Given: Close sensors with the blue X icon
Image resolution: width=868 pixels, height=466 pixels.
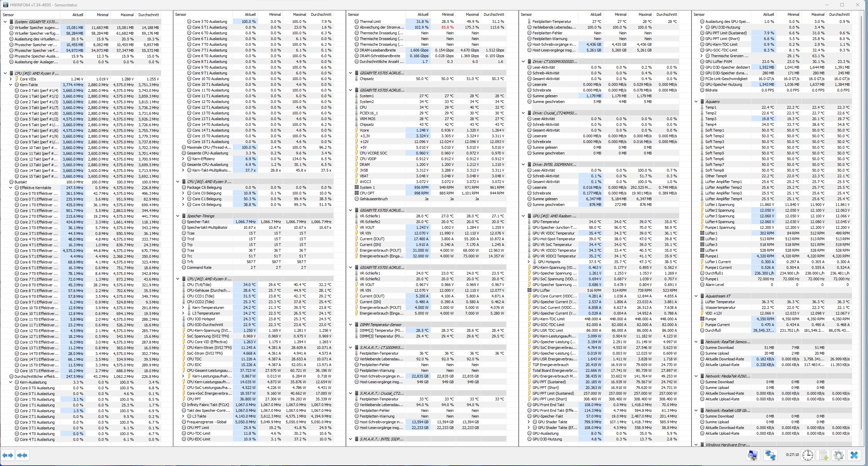Looking at the screenshot, I should click(x=854, y=455).
